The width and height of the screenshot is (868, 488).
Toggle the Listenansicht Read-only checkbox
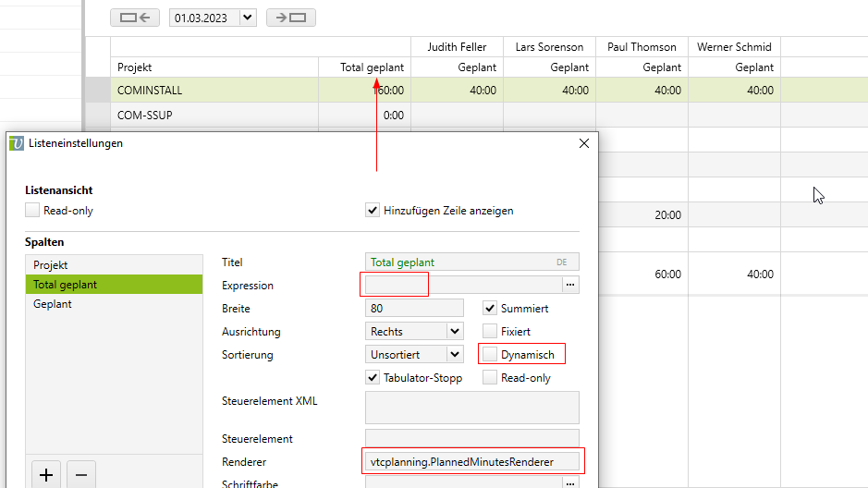coord(33,211)
